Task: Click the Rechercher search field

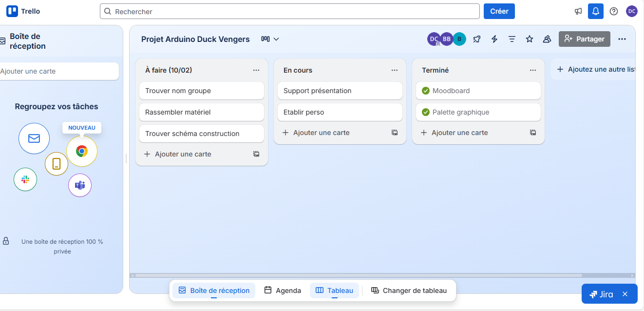Action: (290, 11)
